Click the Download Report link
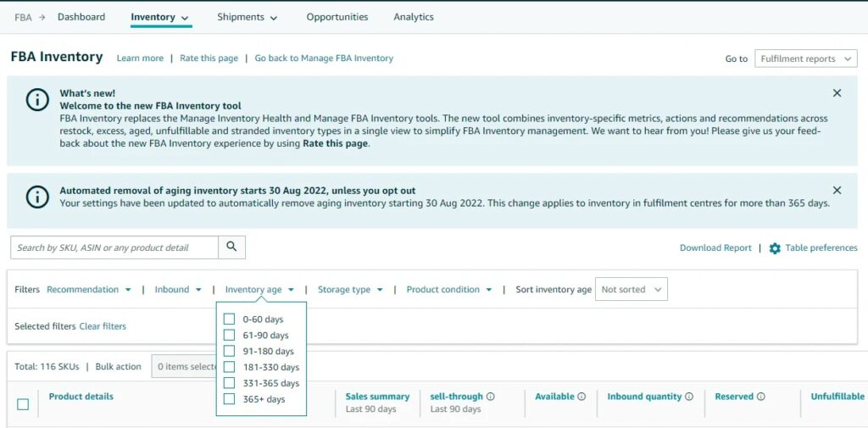This screenshot has height=428, width=868. coord(715,248)
